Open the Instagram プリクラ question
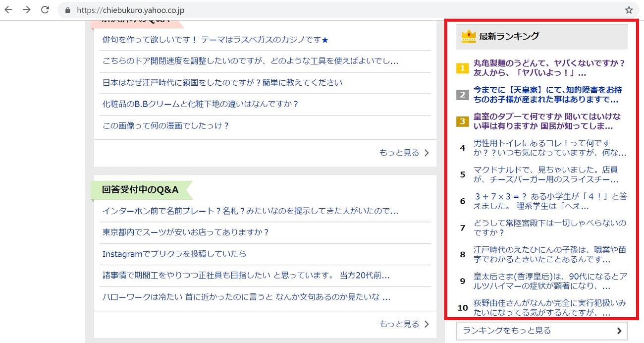 (x=174, y=254)
